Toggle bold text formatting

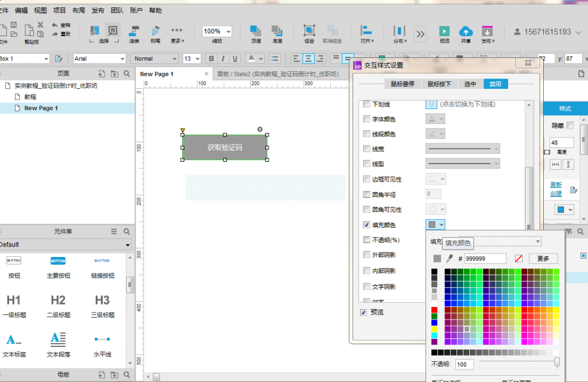click(211, 59)
